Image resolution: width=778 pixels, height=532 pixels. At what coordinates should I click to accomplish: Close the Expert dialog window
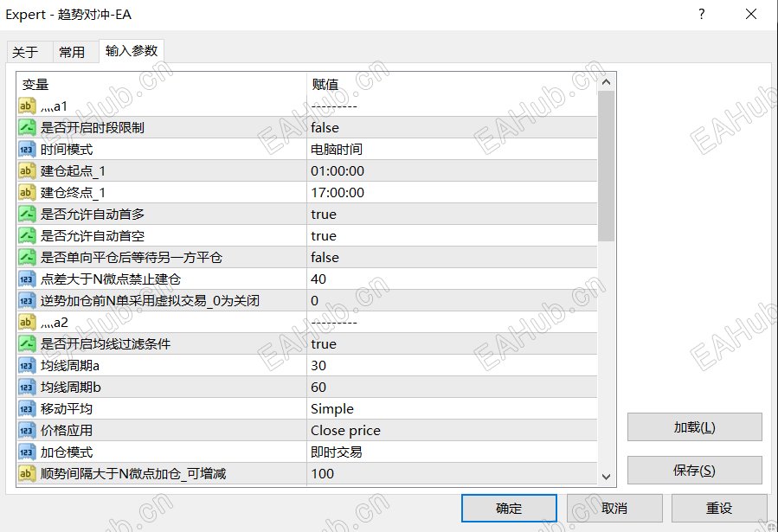point(751,14)
